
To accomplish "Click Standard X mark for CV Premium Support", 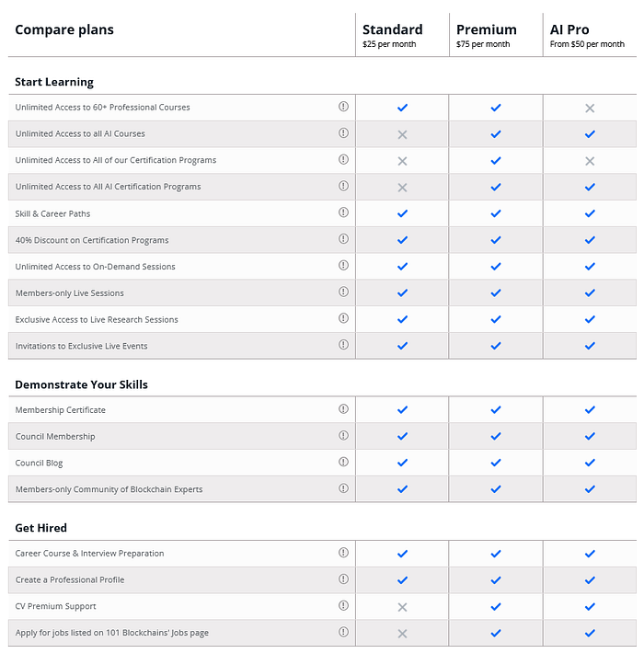I will tap(402, 607).
